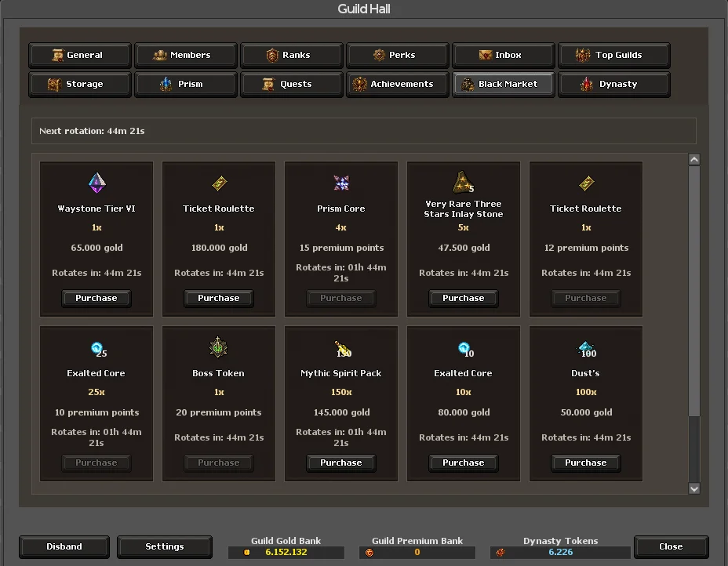Open the Dynasty tab
The image size is (728, 566).
(613, 84)
